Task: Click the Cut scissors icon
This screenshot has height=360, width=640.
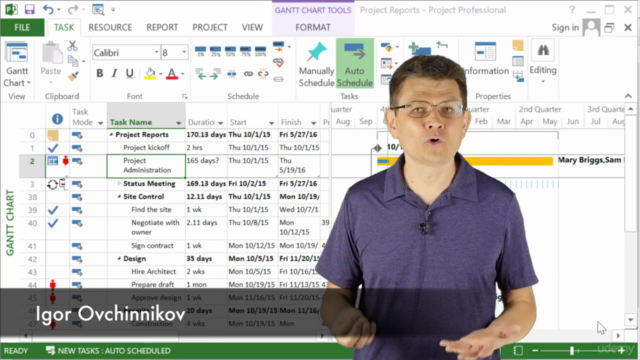Action: [x=72, y=46]
